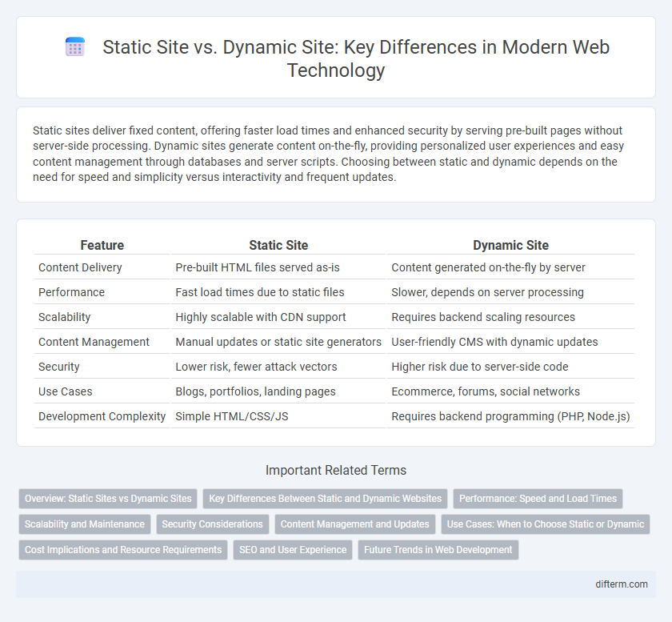672x622 pixels.
Task: Click the 'Performance' row label
Action: (x=102, y=292)
